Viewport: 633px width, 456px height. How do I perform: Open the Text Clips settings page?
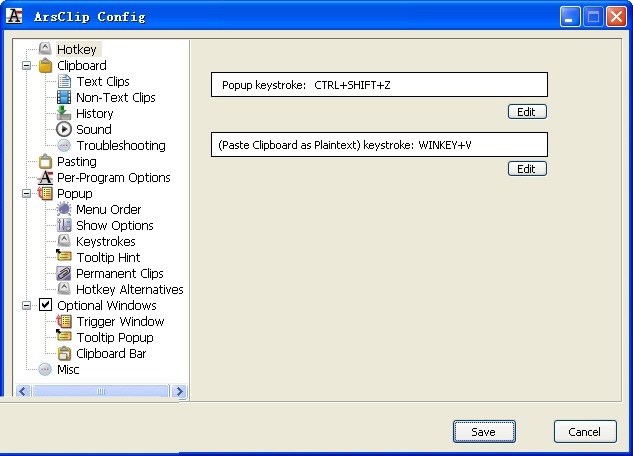(103, 81)
